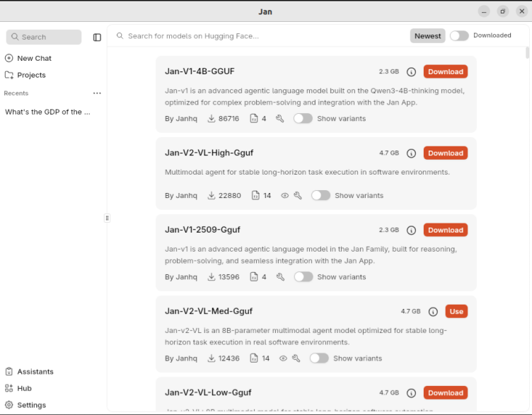Screen dimensions: 532x415
Task: Click the magnifier icon in Hugging Face search
Action: coord(120,35)
